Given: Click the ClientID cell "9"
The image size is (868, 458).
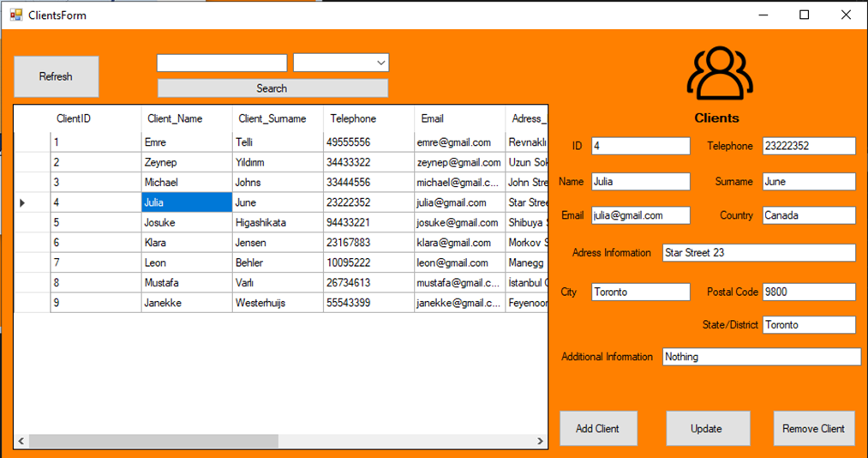Looking at the screenshot, I should pos(96,303).
